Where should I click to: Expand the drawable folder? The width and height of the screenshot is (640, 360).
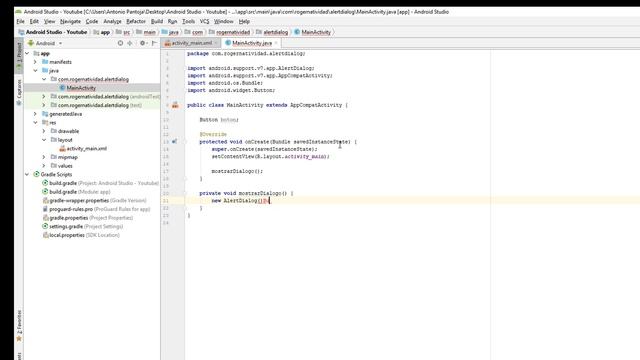(44, 131)
